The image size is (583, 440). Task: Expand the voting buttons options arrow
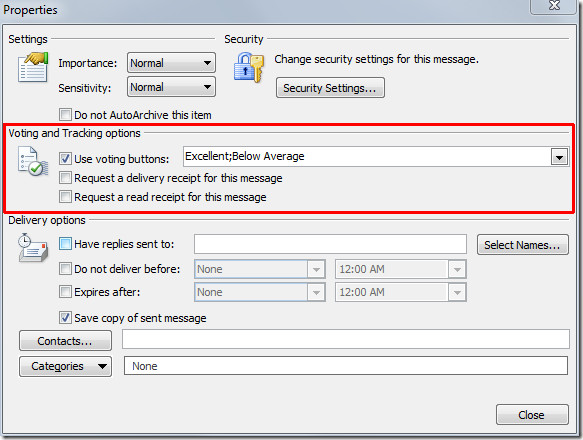tap(559, 157)
